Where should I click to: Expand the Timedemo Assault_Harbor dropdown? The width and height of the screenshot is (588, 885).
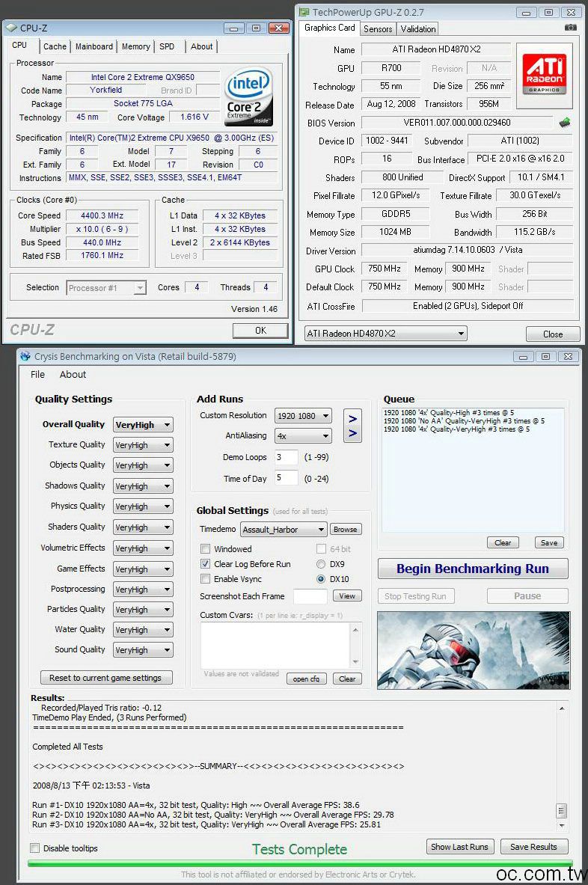284,530
